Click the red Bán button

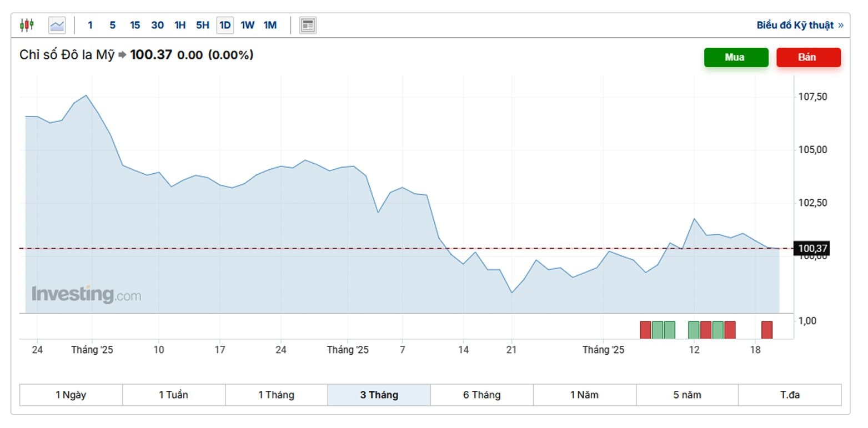(808, 57)
